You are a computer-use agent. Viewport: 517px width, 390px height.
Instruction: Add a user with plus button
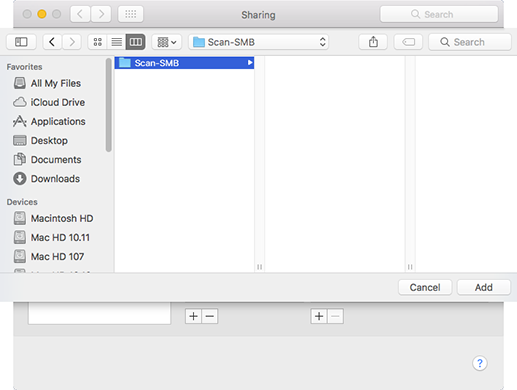319,316
